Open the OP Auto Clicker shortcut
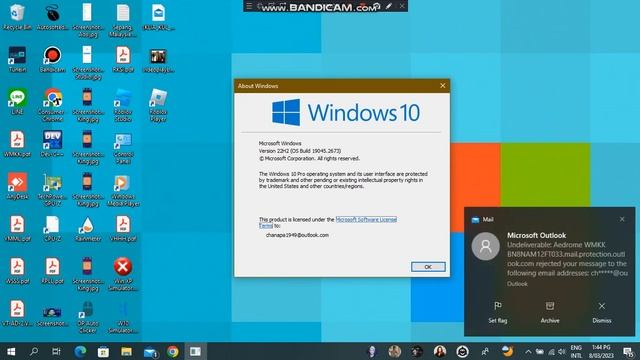The height and width of the screenshot is (360, 640). (88, 316)
